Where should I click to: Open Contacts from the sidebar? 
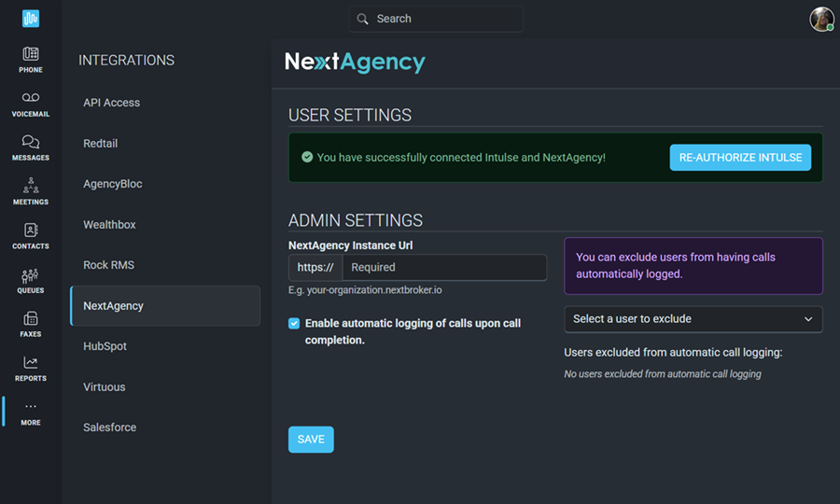(31, 236)
